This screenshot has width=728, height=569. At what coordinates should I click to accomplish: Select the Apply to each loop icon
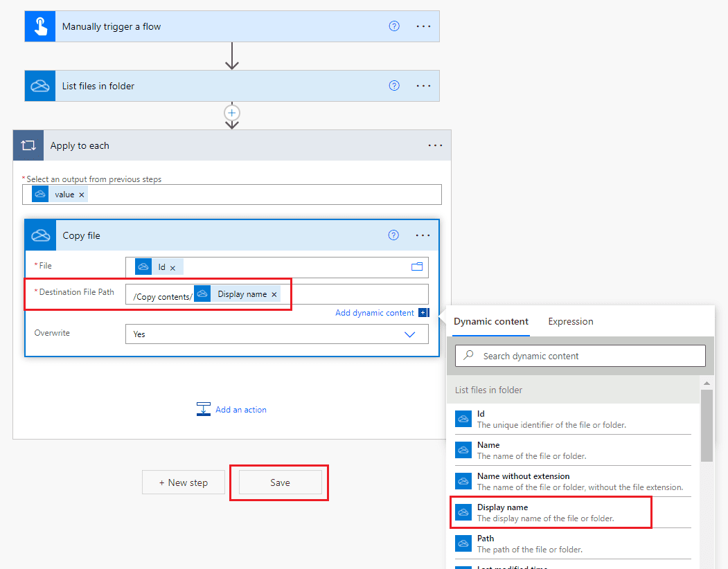tap(28, 145)
